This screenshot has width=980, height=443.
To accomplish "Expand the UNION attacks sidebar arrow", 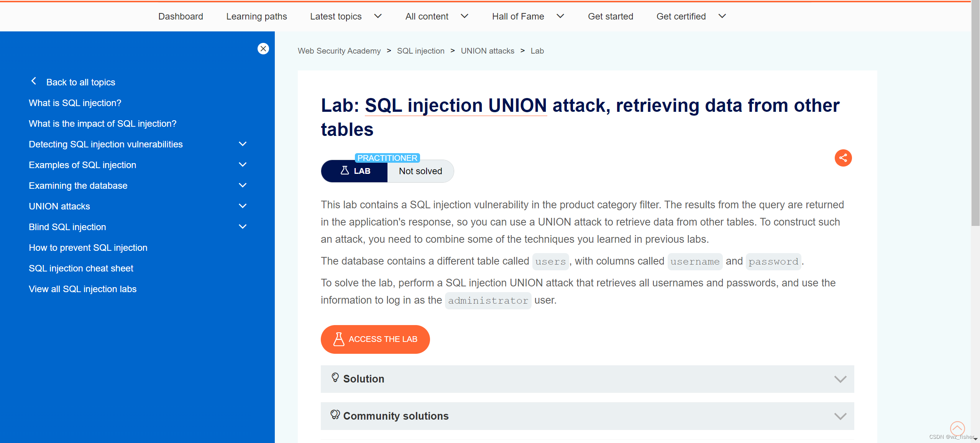I will coord(243,206).
